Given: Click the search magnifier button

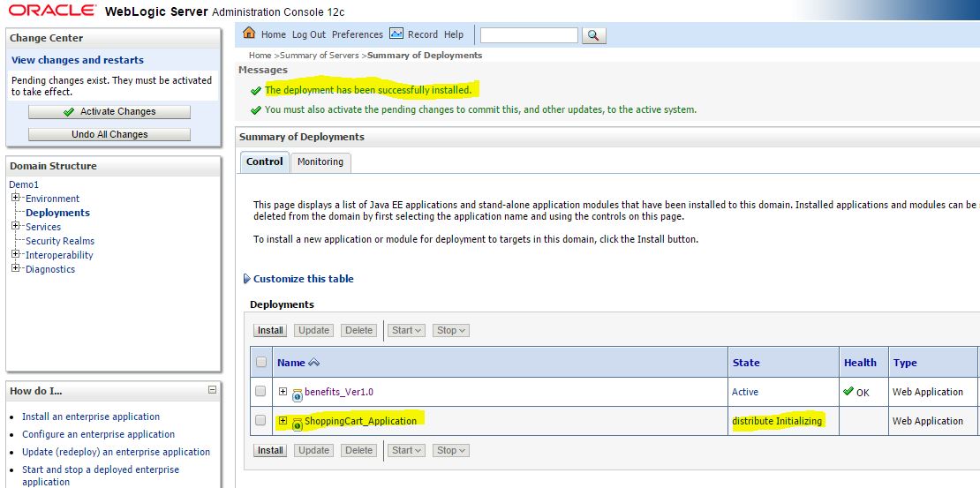Looking at the screenshot, I should [594, 35].
